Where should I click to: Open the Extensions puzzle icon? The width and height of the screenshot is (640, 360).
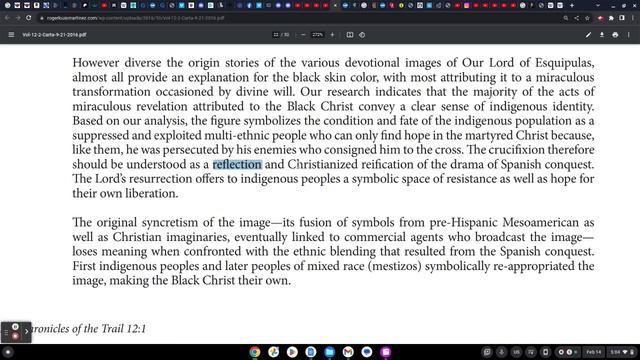[x=611, y=18]
